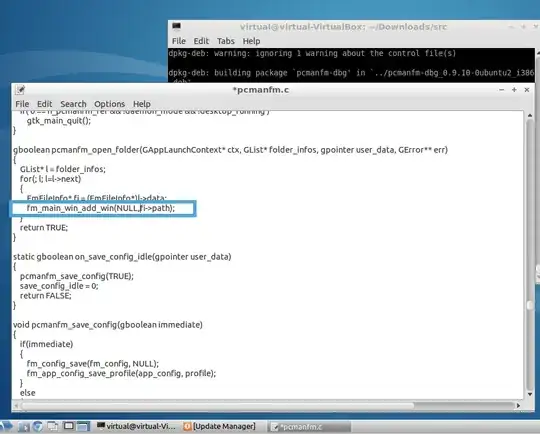Click the 'gboolean pcmanfm_open_folder' function declaration line
540x434 pixels.
pos(230,150)
